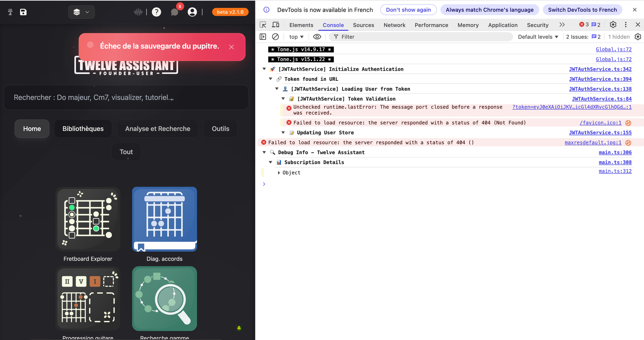
Task: Toggle the console sidebar panel
Action: click(263, 37)
